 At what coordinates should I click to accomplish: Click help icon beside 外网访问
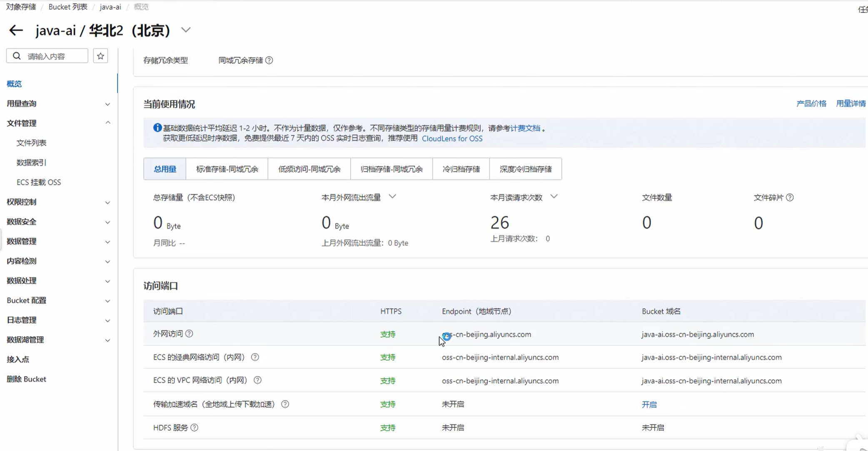point(189,334)
